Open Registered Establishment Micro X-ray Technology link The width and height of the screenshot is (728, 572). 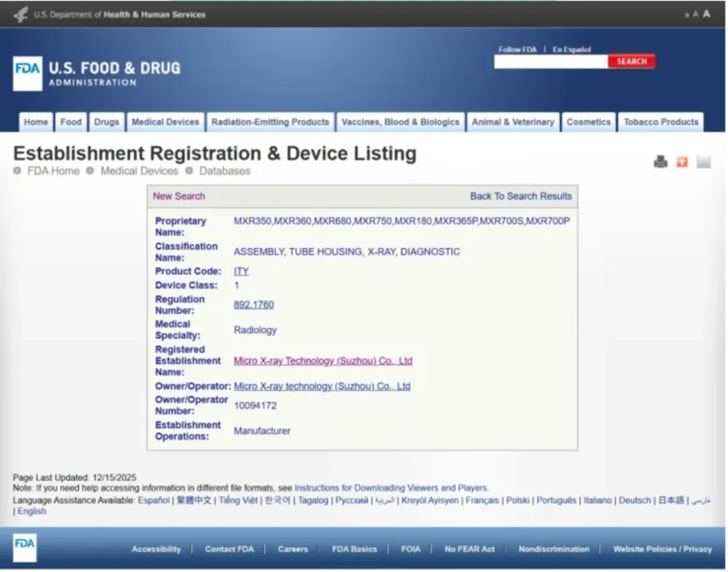pos(323,361)
